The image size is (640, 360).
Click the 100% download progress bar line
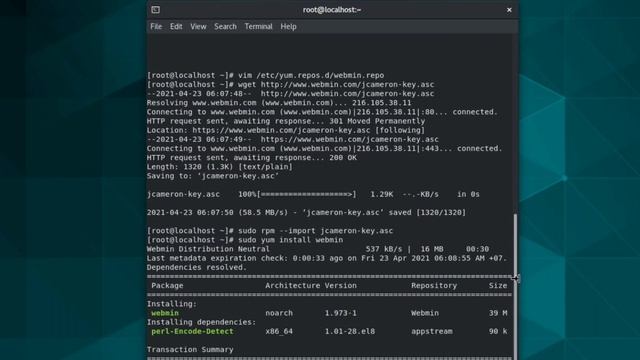[313, 194]
